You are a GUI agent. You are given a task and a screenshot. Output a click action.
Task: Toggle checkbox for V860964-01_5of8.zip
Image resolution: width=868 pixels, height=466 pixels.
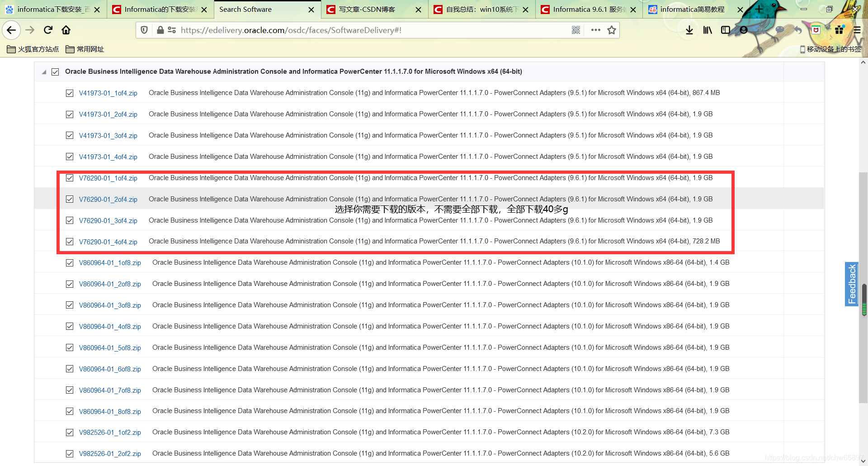point(70,347)
